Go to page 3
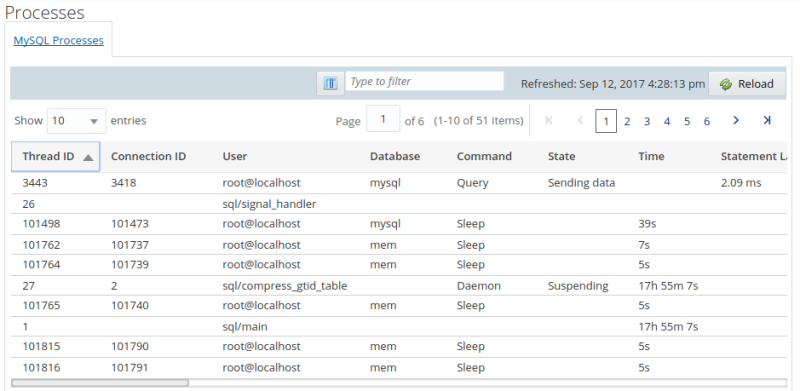The image size is (800, 391). pos(647,121)
